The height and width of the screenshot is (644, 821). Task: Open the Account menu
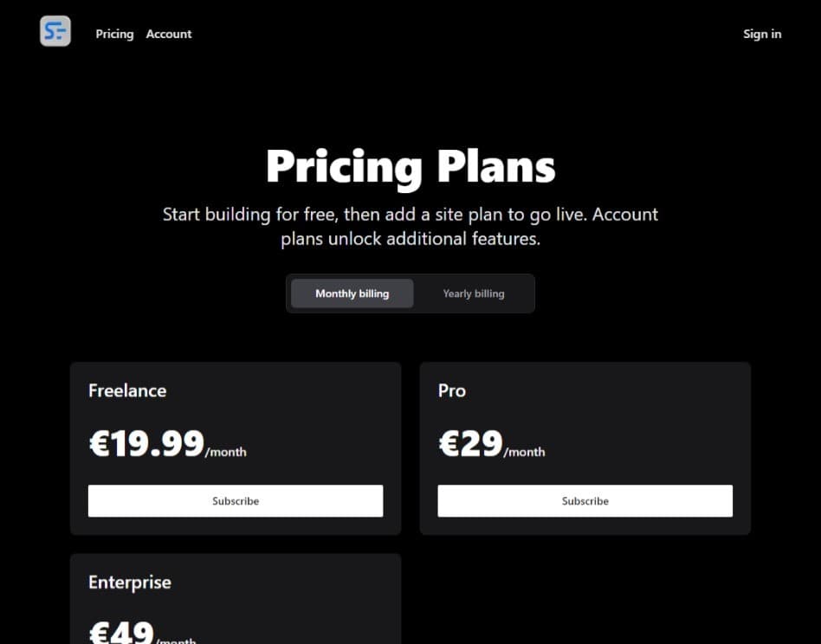[x=169, y=34]
